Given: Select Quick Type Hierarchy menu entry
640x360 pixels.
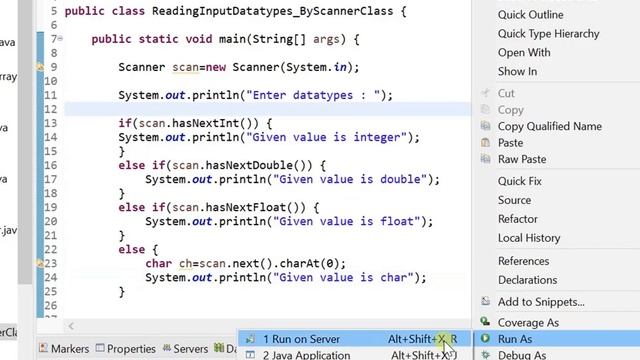Looking at the screenshot, I should tap(548, 34).
